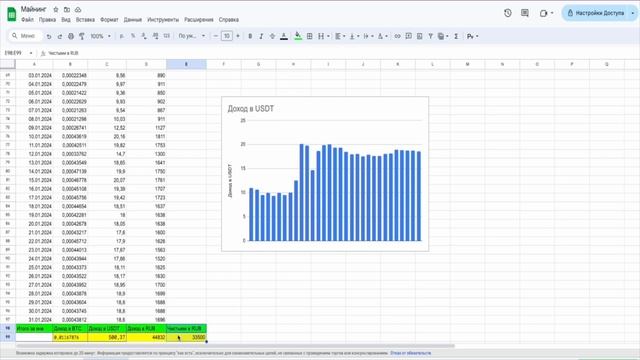Print the spreadsheet
The image size is (640, 360).
(x=71, y=36)
